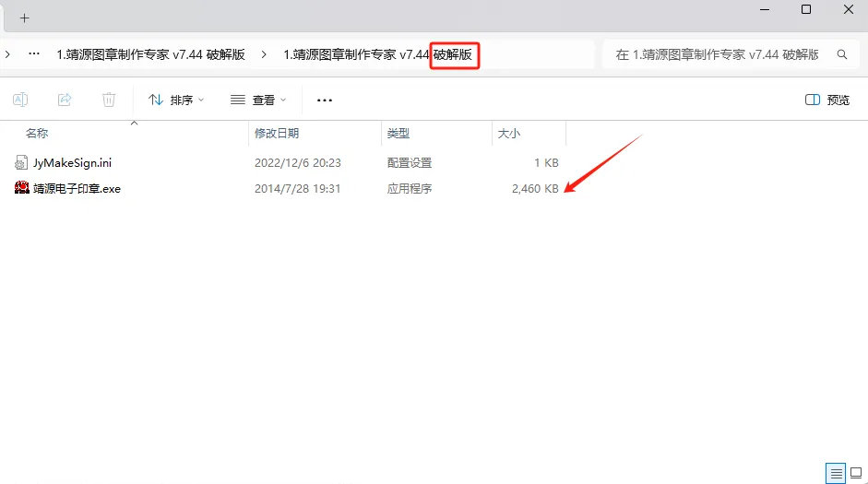The height and width of the screenshot is (484, 868).
Task: Click the 配置设置 type cell
Action: pos(409,162)
